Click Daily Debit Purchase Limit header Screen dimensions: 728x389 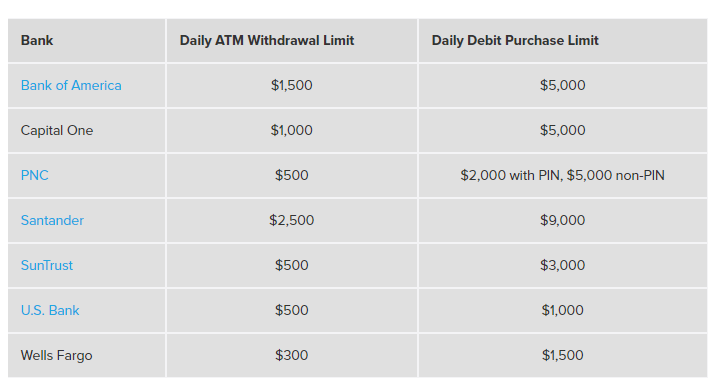(515, 40)
